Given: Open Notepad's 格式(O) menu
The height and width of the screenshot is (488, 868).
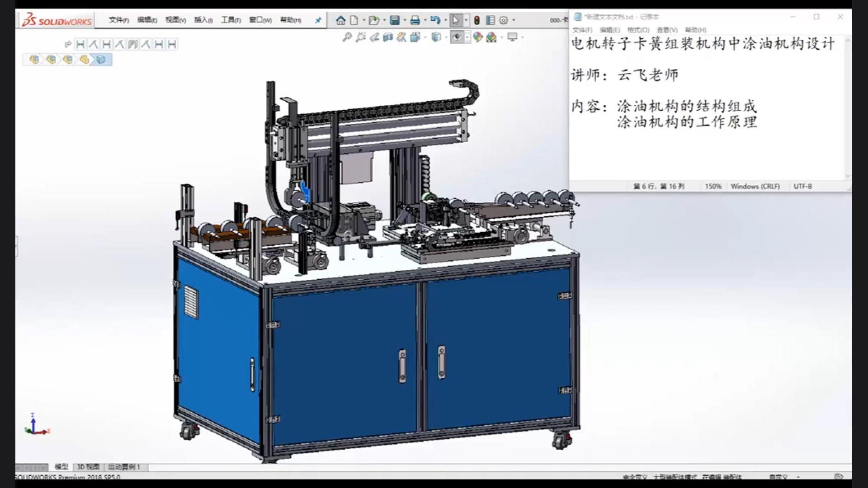Looking at the screenshot, I should click(x=638, y=30).
